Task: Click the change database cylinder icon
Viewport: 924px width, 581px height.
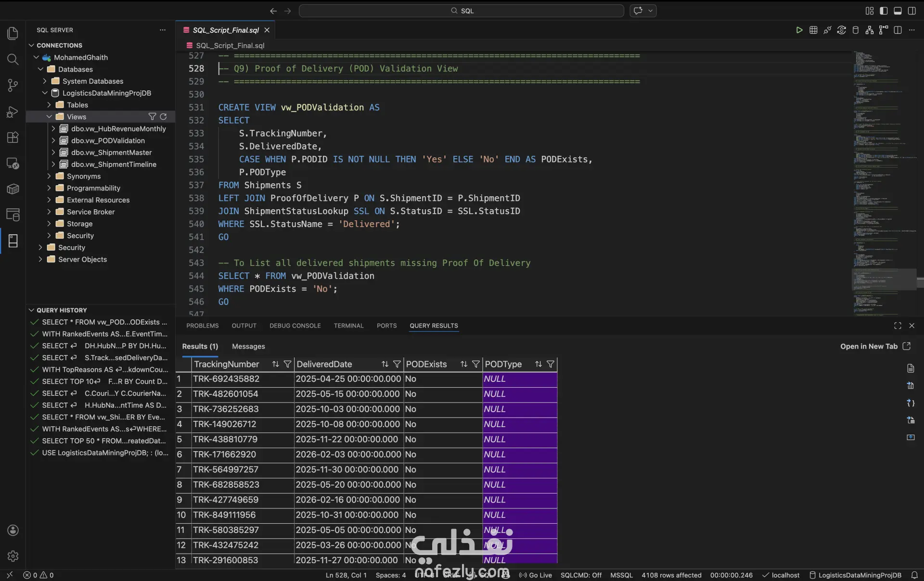Action: click(855, 30)
